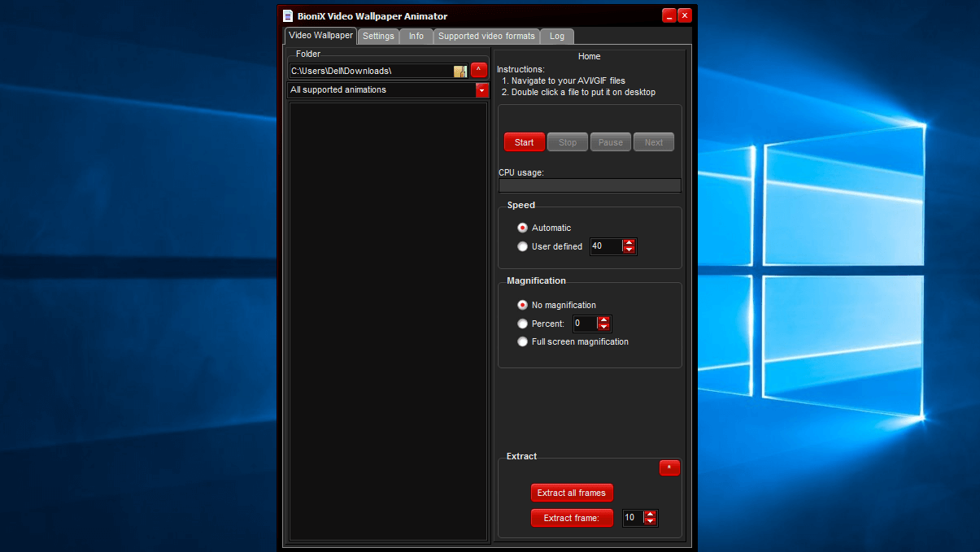Select the Percent magnification radio button
Screen dimensions: 980x552
[523, 324]
